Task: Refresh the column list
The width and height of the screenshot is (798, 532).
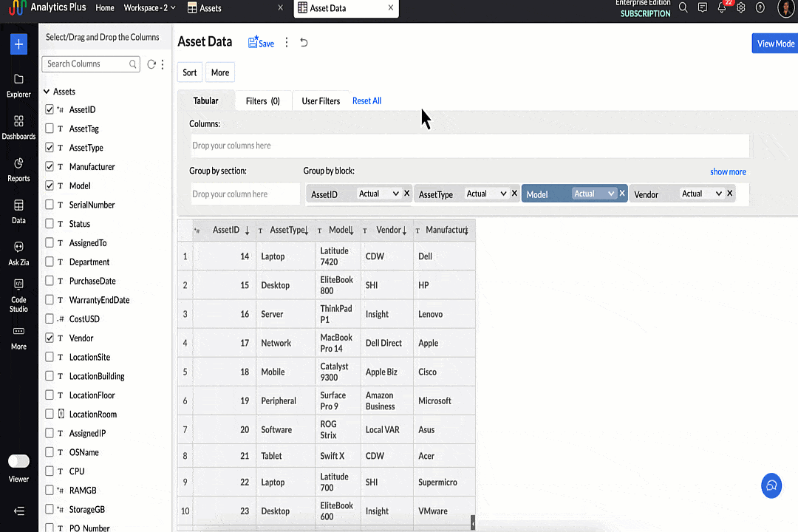Action: (151, 64)
